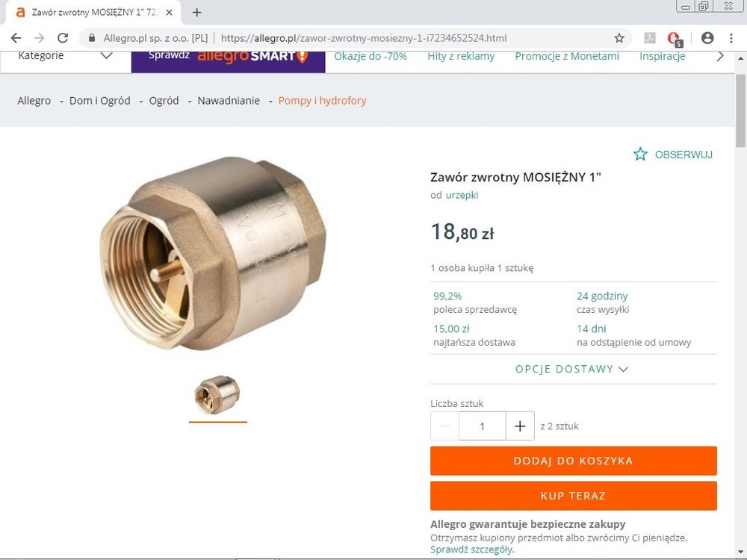Select the valve thumbnail image

coord(217,395)
